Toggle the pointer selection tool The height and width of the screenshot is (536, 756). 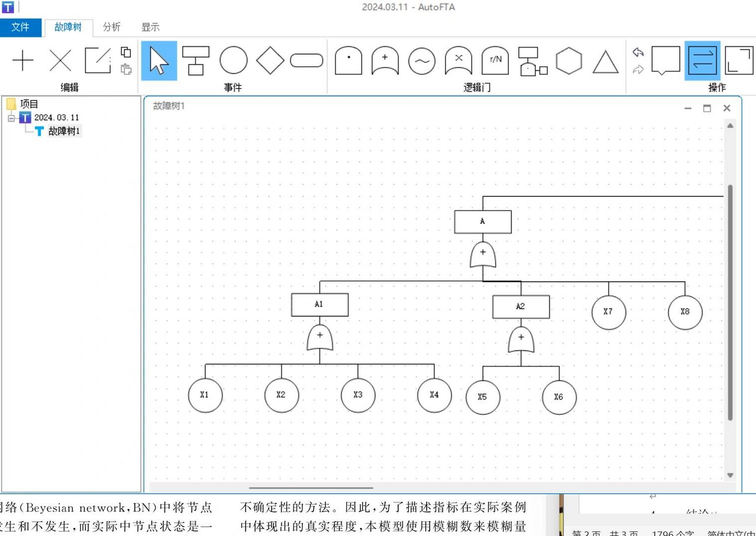[x=159, y=61]
